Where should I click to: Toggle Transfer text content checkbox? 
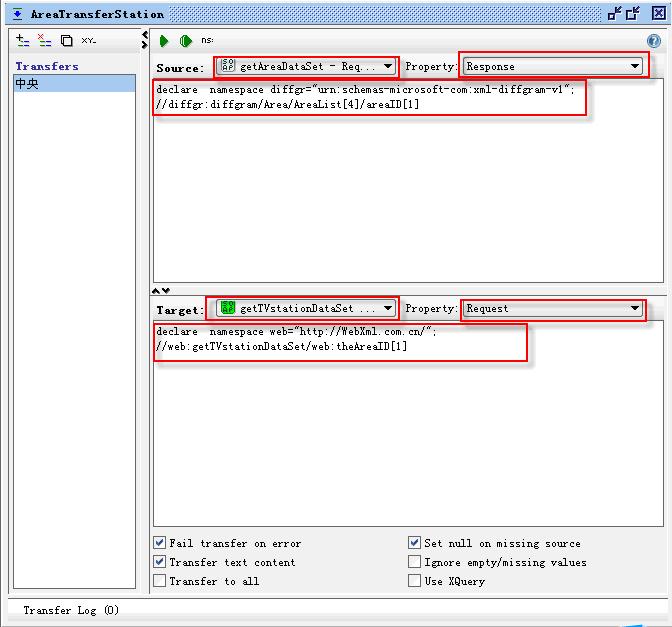159,562
